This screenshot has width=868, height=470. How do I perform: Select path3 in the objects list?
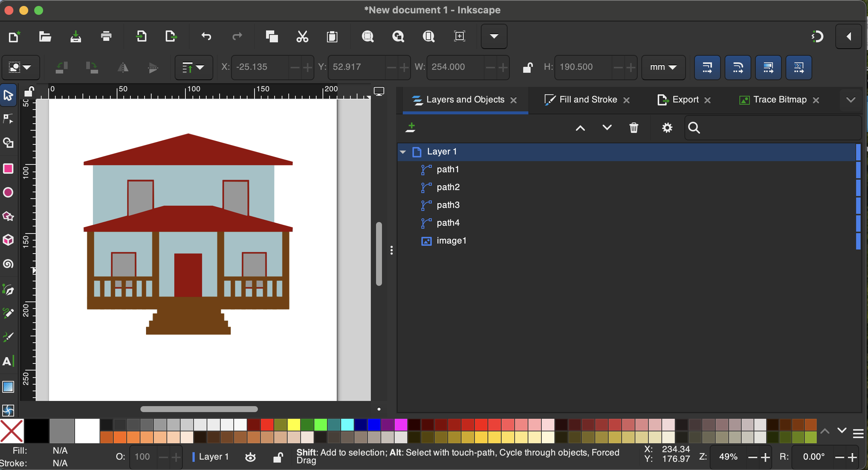tap(448, 205)
